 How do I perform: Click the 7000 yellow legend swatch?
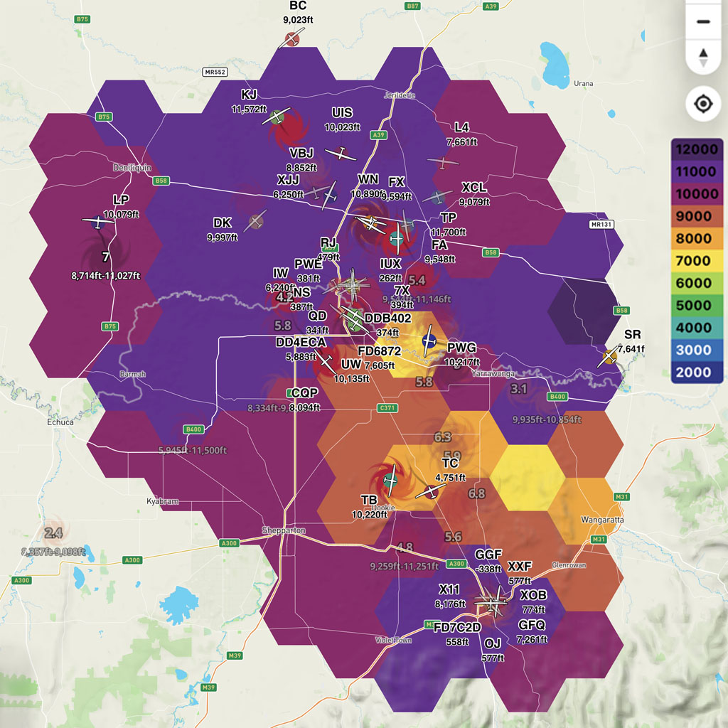696,261
